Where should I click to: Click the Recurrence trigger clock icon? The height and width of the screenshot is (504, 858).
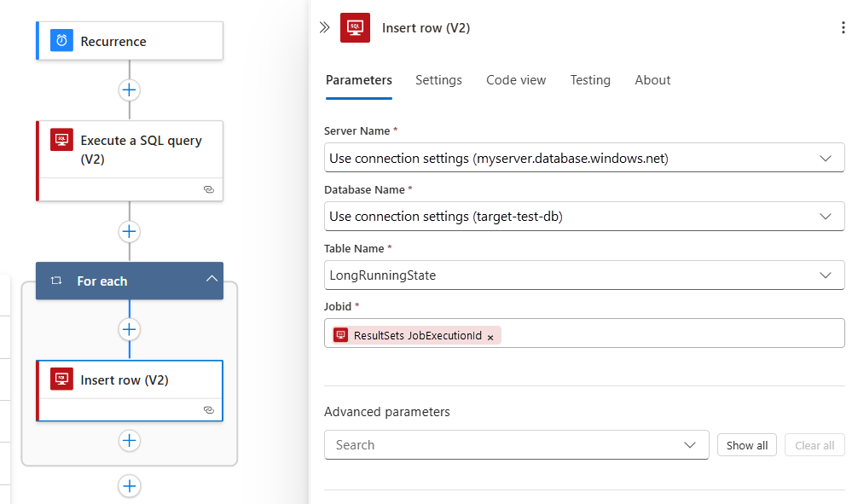pyautogui.click(x=61, y=41)
